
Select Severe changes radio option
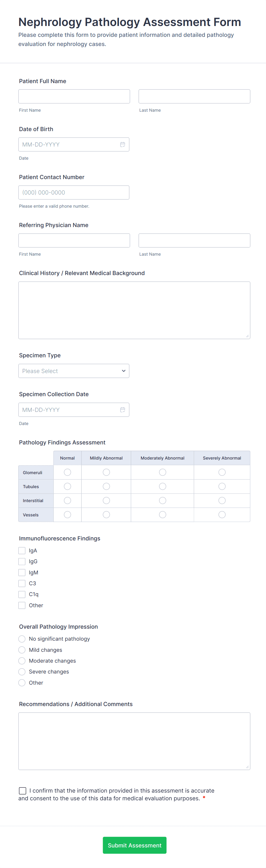22,671
